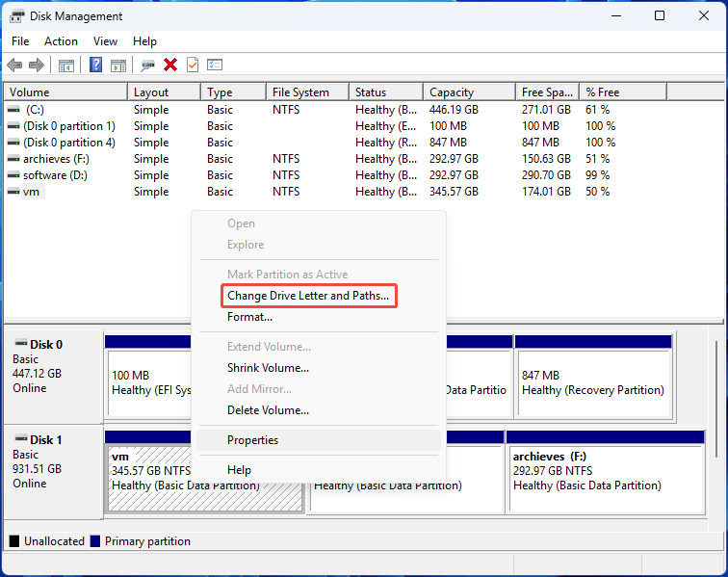This screenshot has height=577, width=728.
Task: Click the checkmark Properties toolbar icon
Action: coord(193,65)
